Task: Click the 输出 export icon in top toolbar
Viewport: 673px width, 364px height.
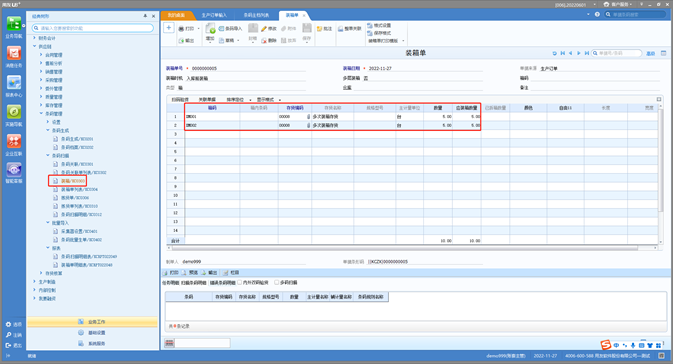Action: point(182,40)
